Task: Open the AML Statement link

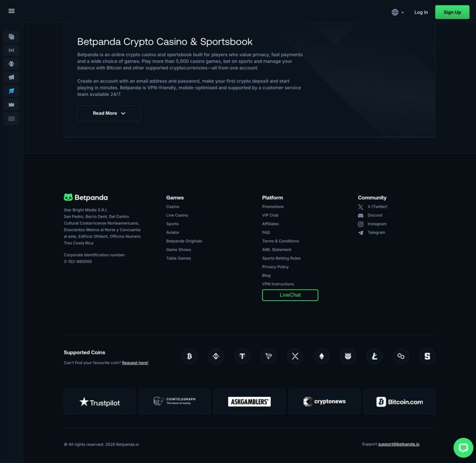Action: (x=277, y=250)
